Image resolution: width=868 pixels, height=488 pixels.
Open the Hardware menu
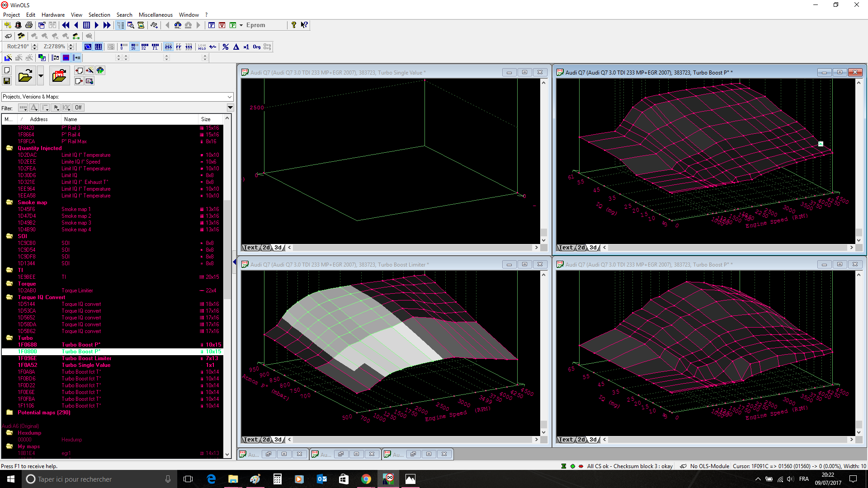coord(53,15)
